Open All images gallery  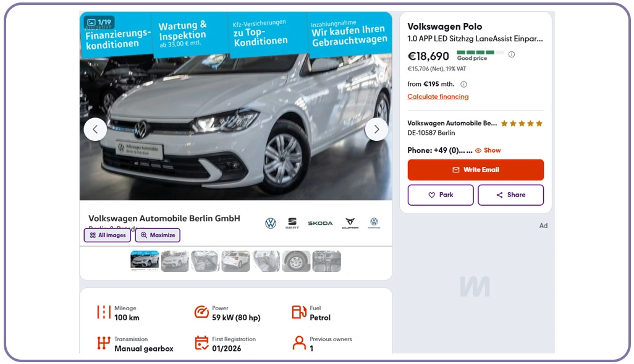coord(108,235)
